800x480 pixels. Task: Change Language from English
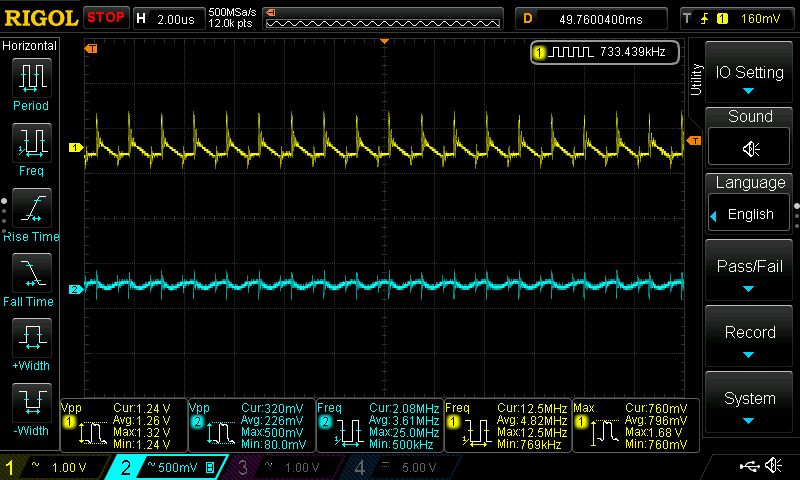point(749,214)
